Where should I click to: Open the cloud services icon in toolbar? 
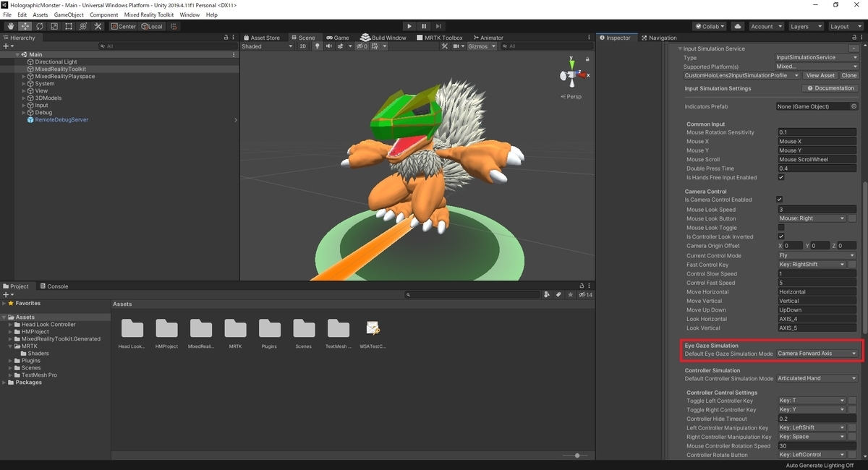tap(738, 26)
